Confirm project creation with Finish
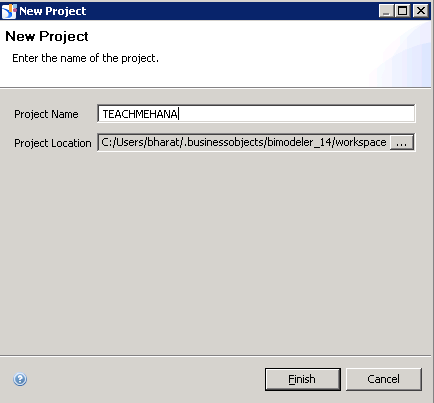This screenshot has width=434, height=403. (303, 379)
